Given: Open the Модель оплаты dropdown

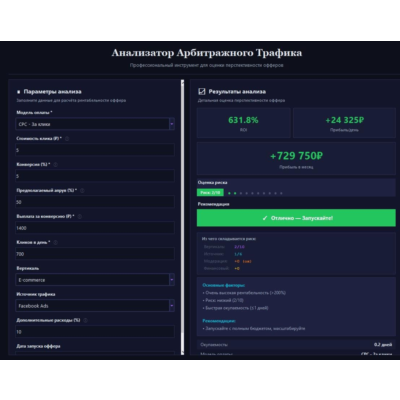Looking at the screenshot, I should 95,124.
